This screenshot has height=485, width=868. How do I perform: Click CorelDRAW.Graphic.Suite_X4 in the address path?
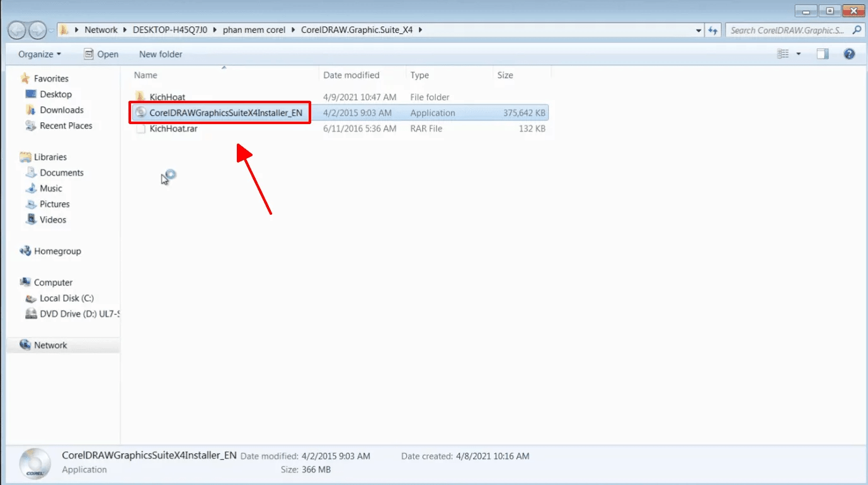358,30
